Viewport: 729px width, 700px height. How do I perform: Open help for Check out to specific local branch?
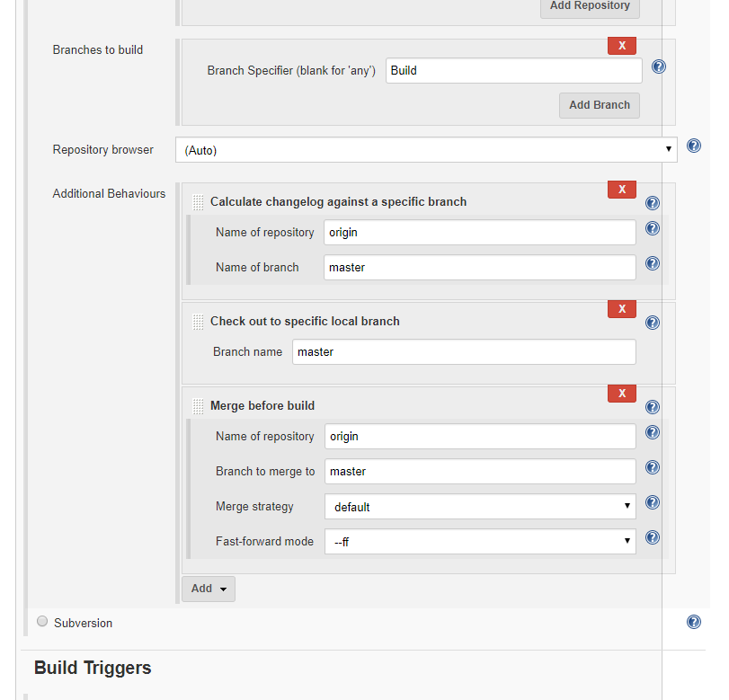(x=653, y=323)
